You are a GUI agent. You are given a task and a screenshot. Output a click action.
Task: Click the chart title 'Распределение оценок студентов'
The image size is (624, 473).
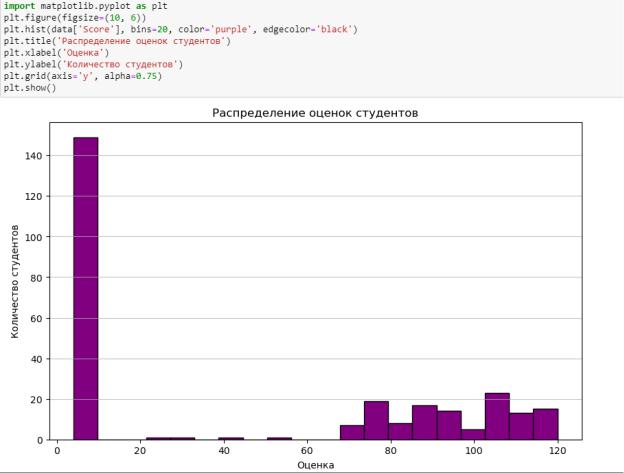(x=315, y=113)
